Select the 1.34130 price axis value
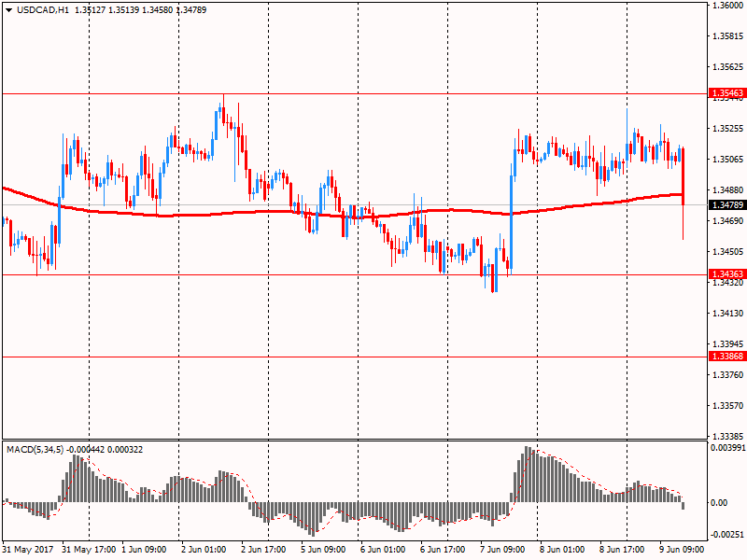Image resolution: width=747 pixels, height=560 pixels. click(728, 314)
